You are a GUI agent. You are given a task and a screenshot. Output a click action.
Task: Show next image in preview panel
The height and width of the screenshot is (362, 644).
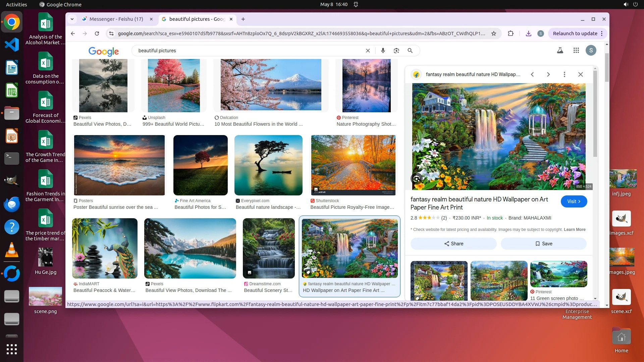click(x=548, y=74)
